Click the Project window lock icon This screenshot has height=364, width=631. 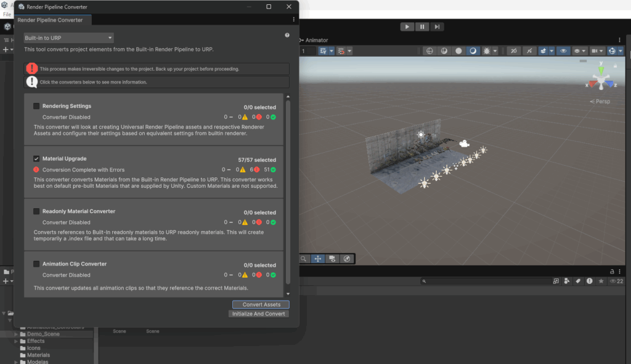click(x=612, y=272)
